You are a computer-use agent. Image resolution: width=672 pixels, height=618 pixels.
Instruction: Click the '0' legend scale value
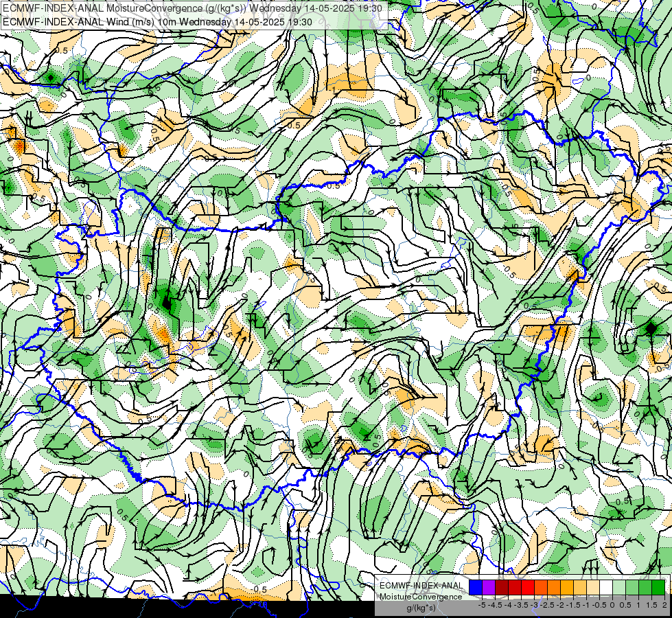click(612, 605)
